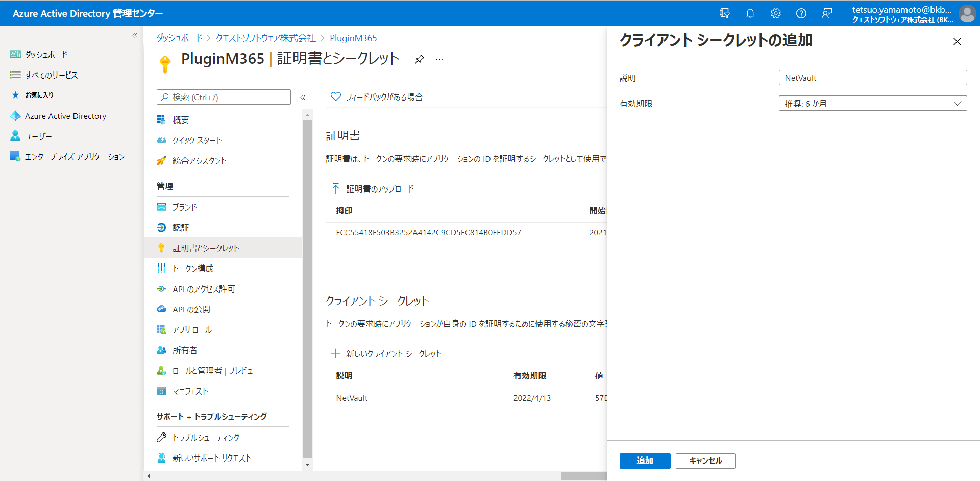Open account avatar for tetsuo.yamamoto
The width and height of the screenshot is (980, 481).
click(967, 13)
